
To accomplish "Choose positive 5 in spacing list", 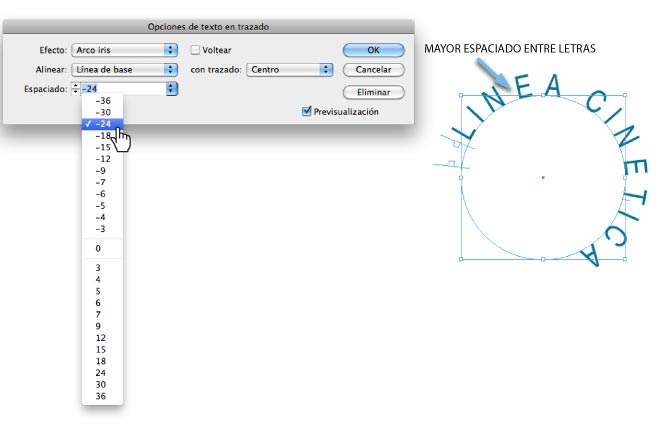I will point(103,291).
